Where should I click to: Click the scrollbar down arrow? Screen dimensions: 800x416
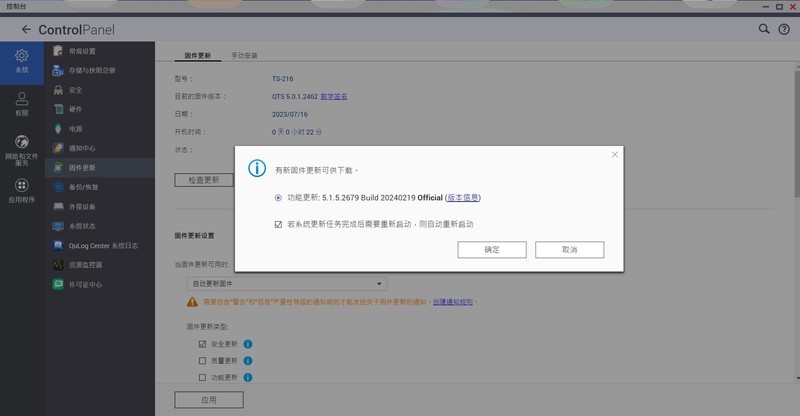pos(797,378)
